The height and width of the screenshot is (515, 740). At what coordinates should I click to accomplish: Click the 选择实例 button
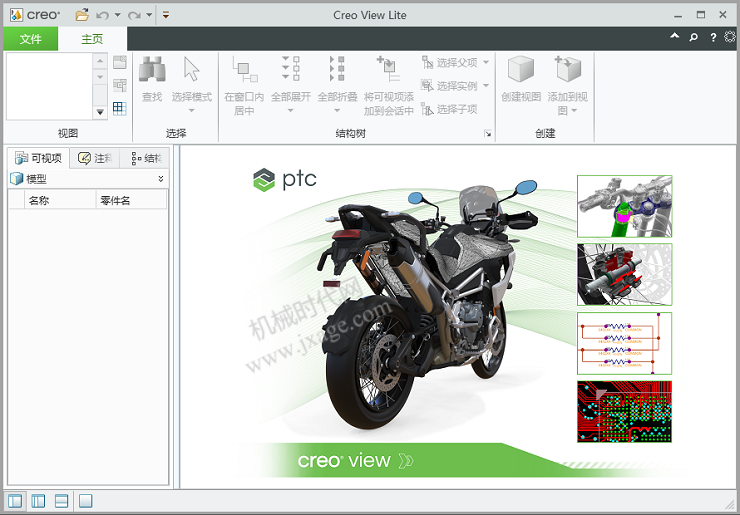click(x=450, y=86)
